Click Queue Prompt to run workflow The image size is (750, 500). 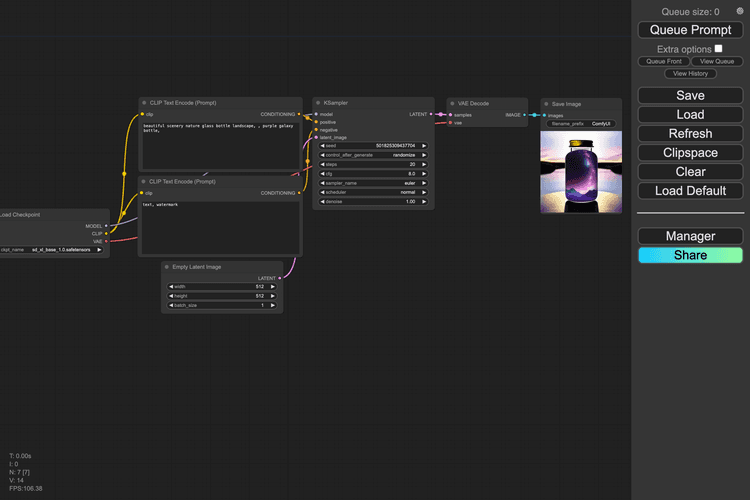pyautogui.click(x=690, y=30)
